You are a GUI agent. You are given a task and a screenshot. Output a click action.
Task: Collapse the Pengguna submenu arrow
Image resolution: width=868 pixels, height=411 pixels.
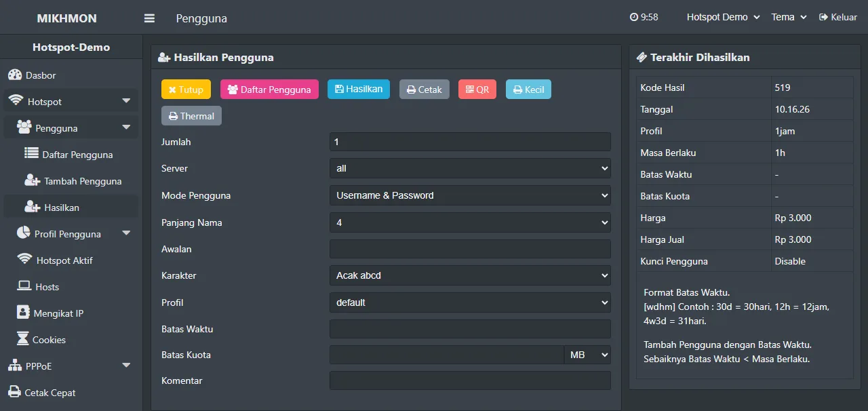point(126,128)
